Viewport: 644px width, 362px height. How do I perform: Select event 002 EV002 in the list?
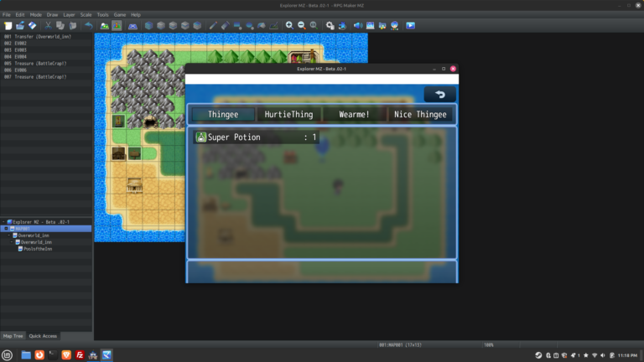tap(46, 43)
